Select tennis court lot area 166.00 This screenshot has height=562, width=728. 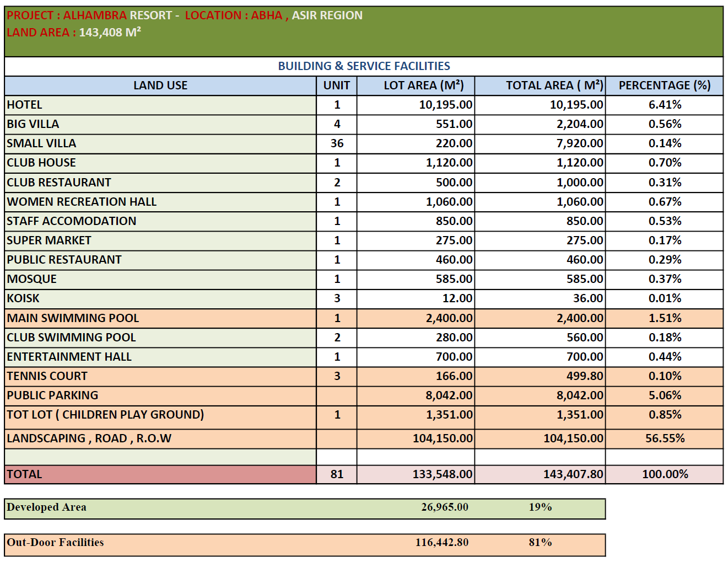click(454, 376)
